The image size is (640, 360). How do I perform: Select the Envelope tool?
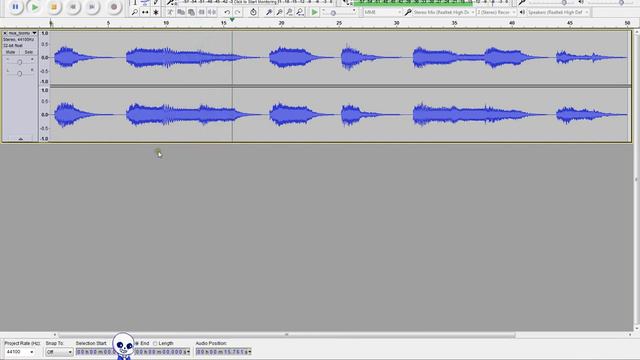coord(145,2)
